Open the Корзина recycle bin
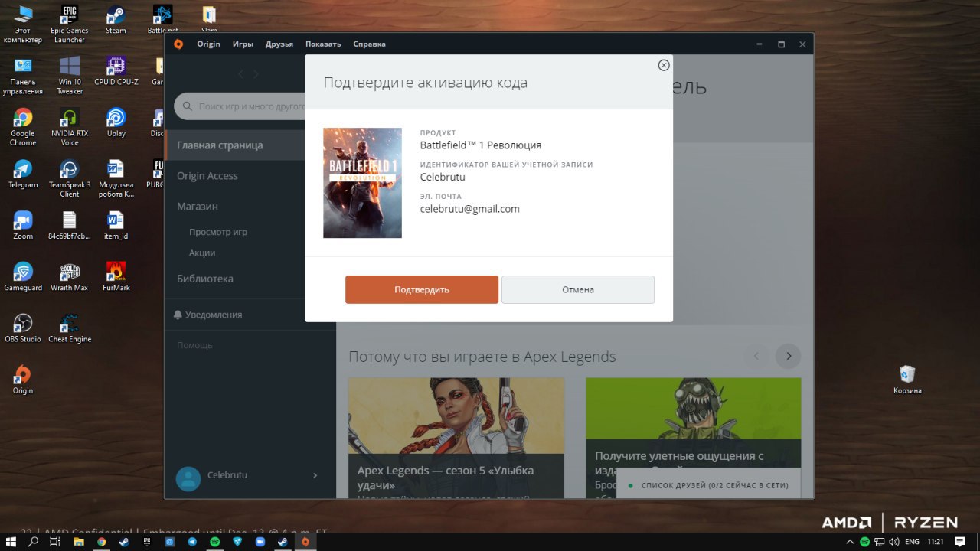Image resolution: width=980 pixels, height=551 pixels. coord(907,380)
